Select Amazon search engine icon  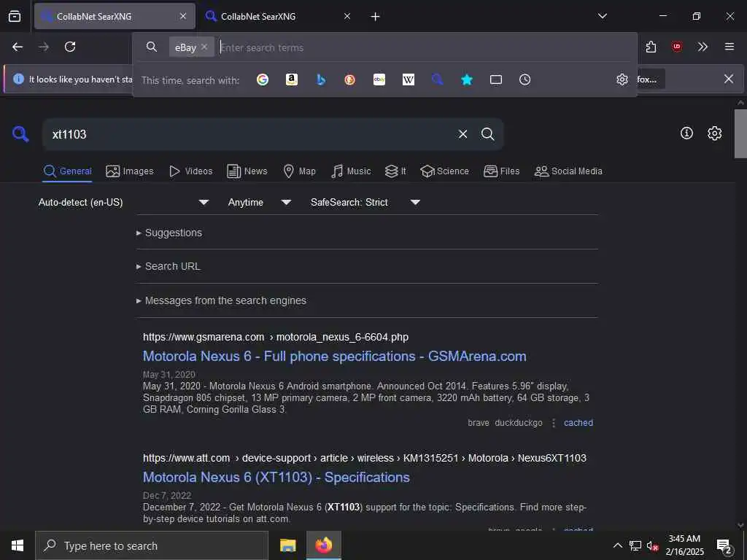click(292, 79)
